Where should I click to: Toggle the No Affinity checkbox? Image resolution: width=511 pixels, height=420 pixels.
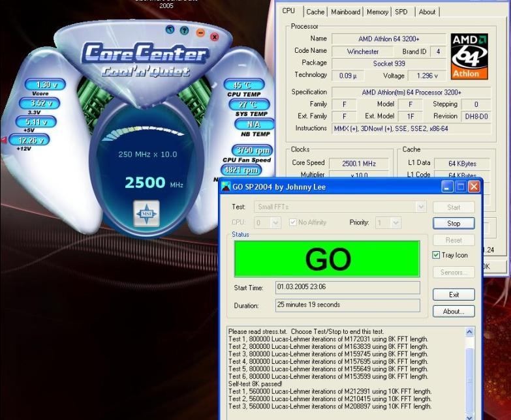coord(292,222)
